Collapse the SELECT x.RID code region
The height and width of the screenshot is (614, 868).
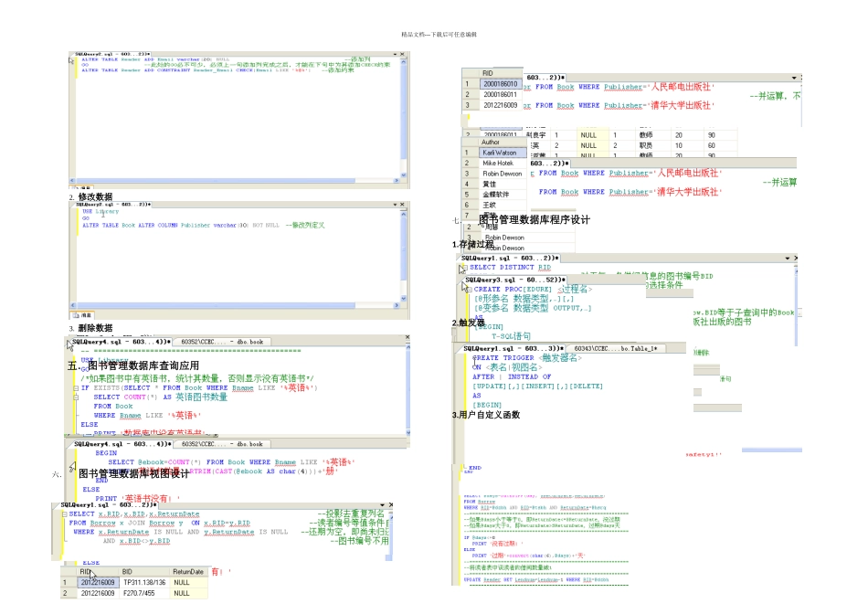(63, 514)
